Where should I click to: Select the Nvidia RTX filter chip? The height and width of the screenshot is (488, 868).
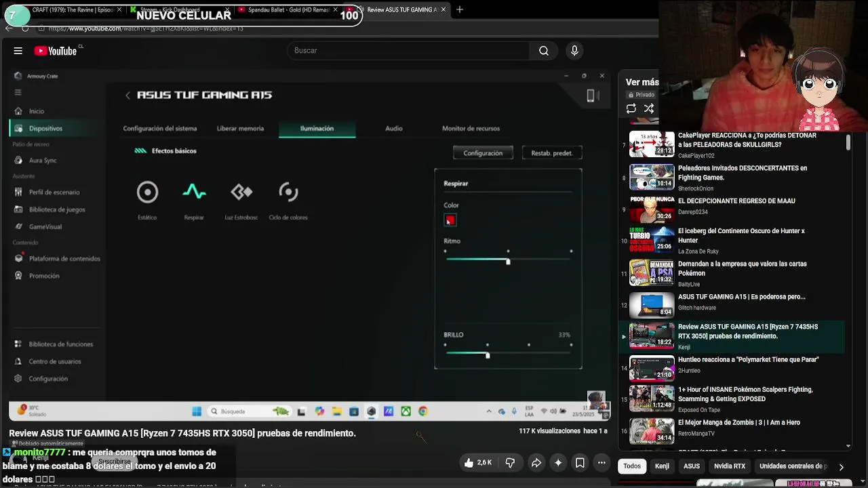click(x=730, y=466)
